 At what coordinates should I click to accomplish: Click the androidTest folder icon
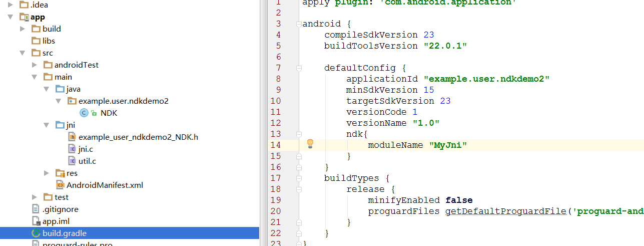pos(48,65)
